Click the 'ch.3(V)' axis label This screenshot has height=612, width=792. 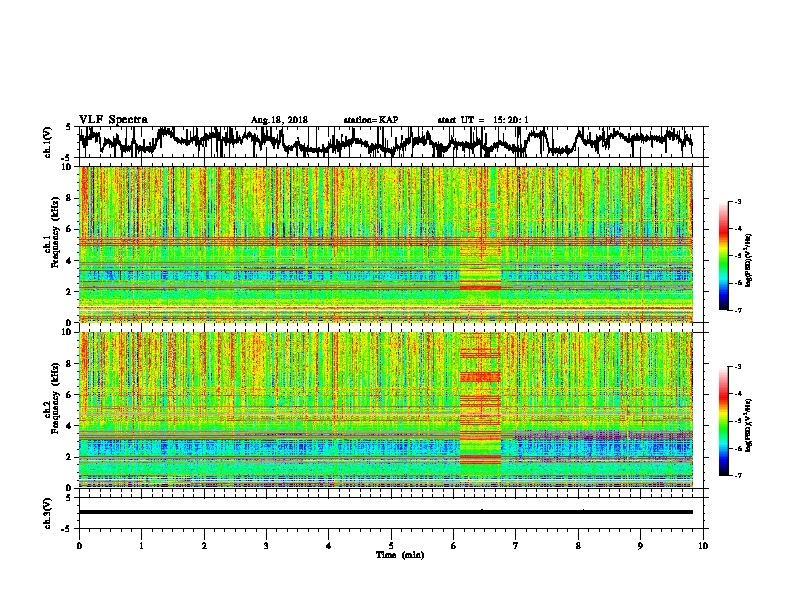coord(48,513)
